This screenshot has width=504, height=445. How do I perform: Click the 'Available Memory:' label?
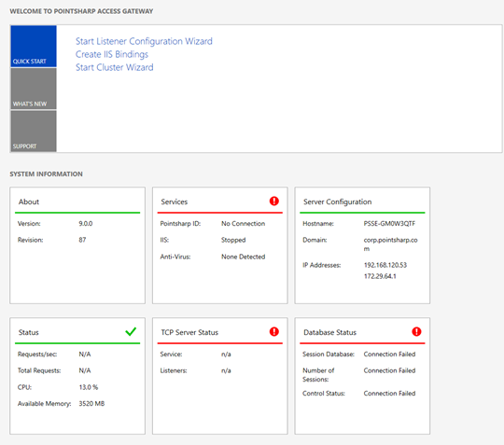pos(45,404)
